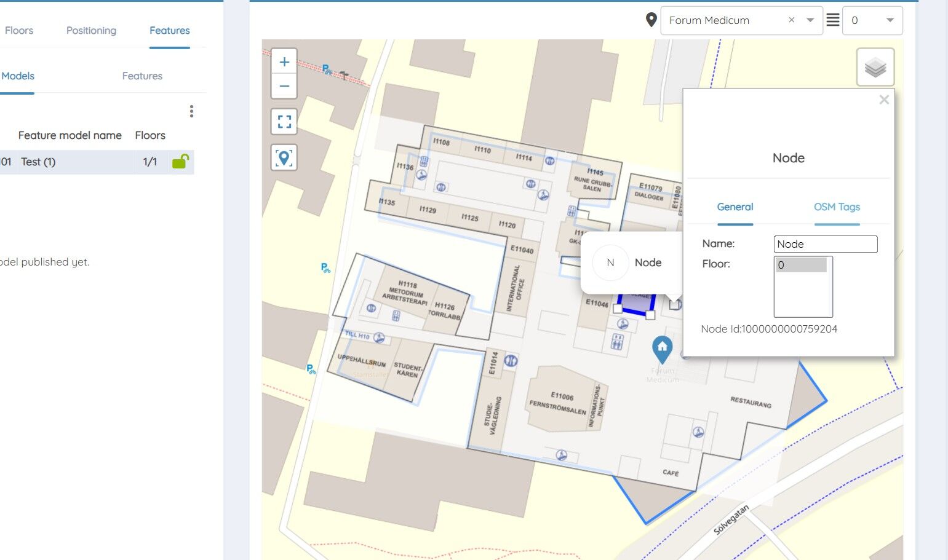Open the OSM Tags tab

point(837,207)
